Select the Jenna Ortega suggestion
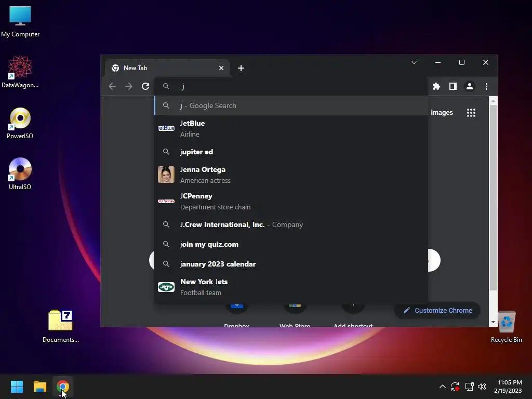The height and width of the screenshot is (399, 532). coord(291,175)
